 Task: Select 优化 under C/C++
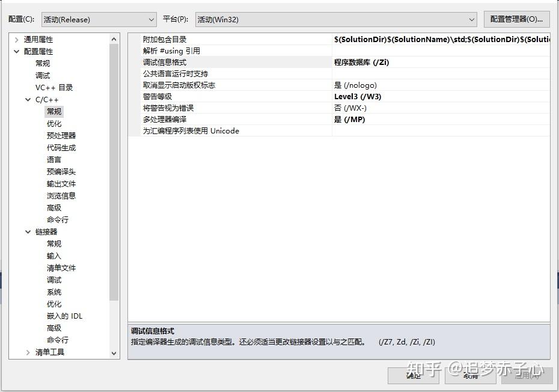point(54,123)
